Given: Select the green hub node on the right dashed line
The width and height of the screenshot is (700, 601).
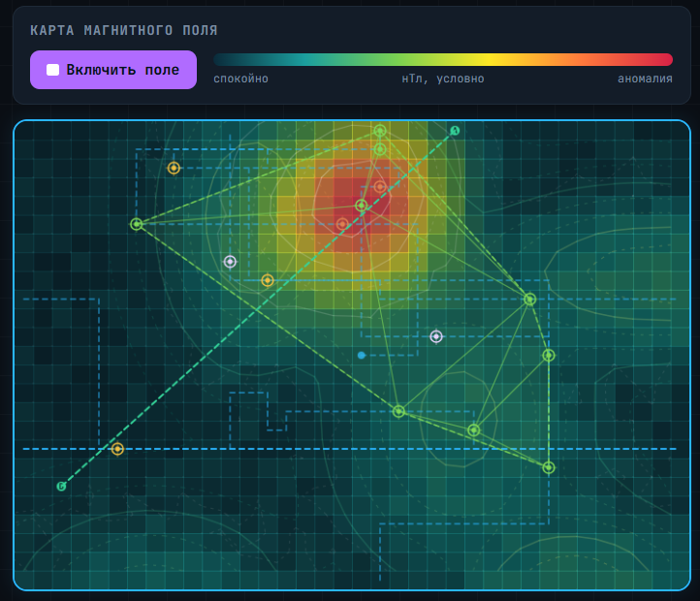Looking at the screenshot, I should (530, 300).
